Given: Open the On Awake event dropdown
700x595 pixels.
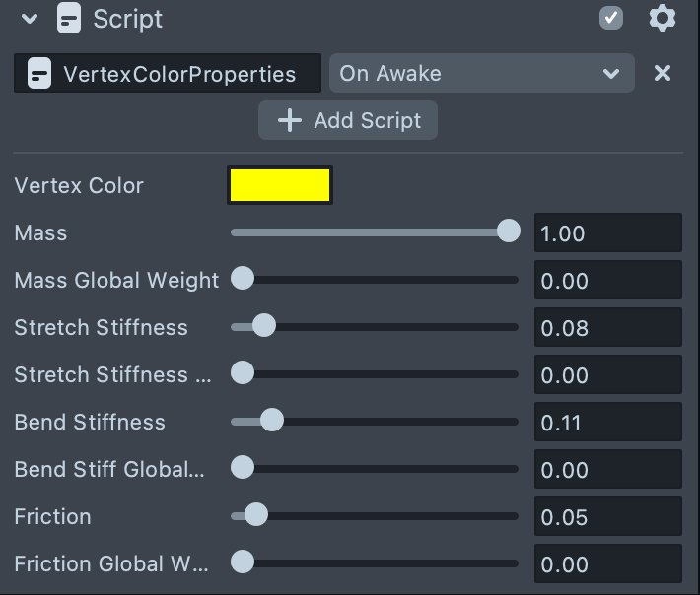Looking at the screenshot, I should point(480,73).
